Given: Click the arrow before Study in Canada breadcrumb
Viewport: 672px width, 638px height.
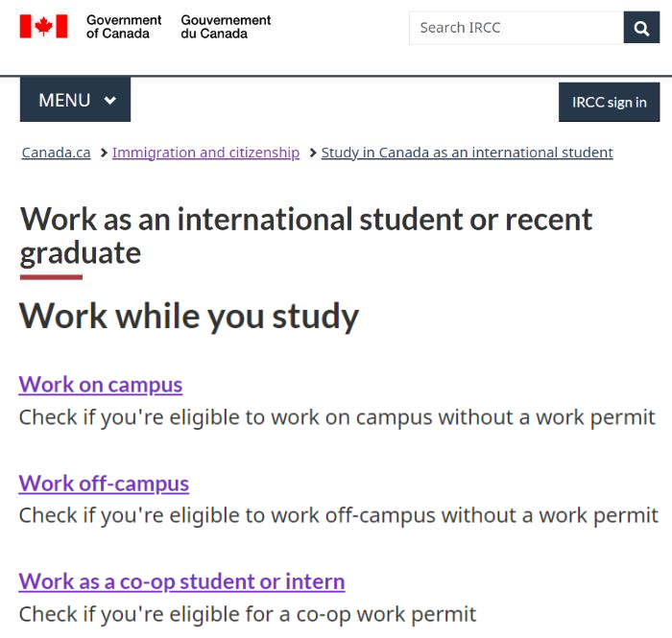Looking at the screenshot, I should 312,153.
